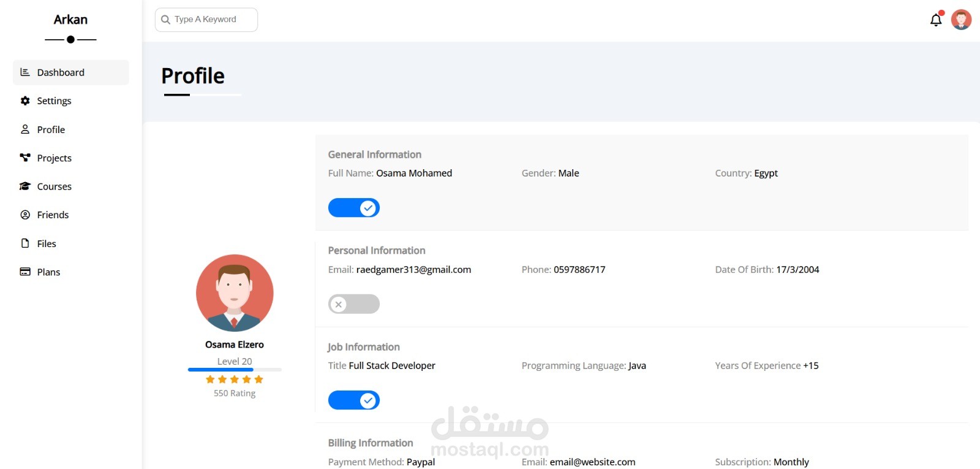This screenshot has width=980, height=469.
Task: Focus the Type A Keyword search field
Action: (206, 20)
